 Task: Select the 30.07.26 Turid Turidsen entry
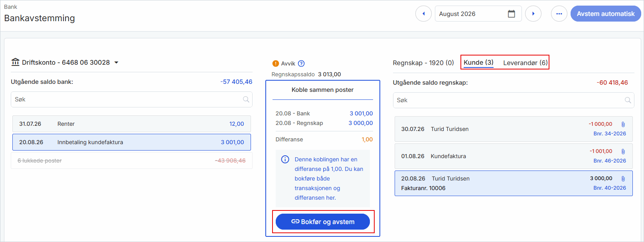[x=514, y=129]
